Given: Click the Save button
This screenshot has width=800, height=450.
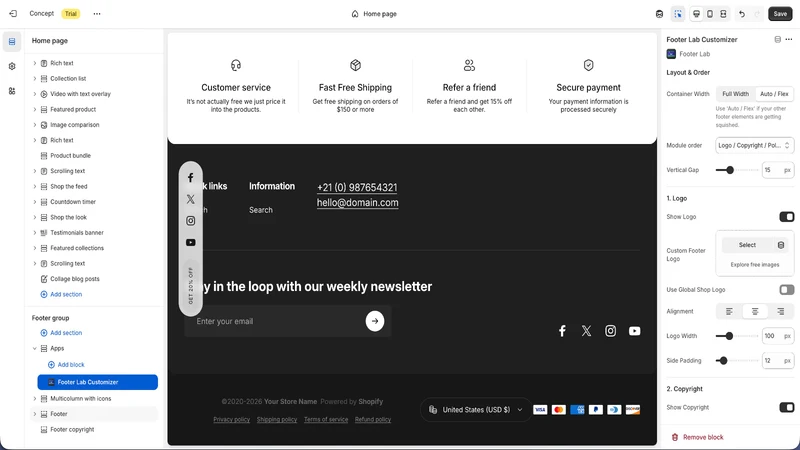Looking at the screenshot, I should tap(780, 14).
